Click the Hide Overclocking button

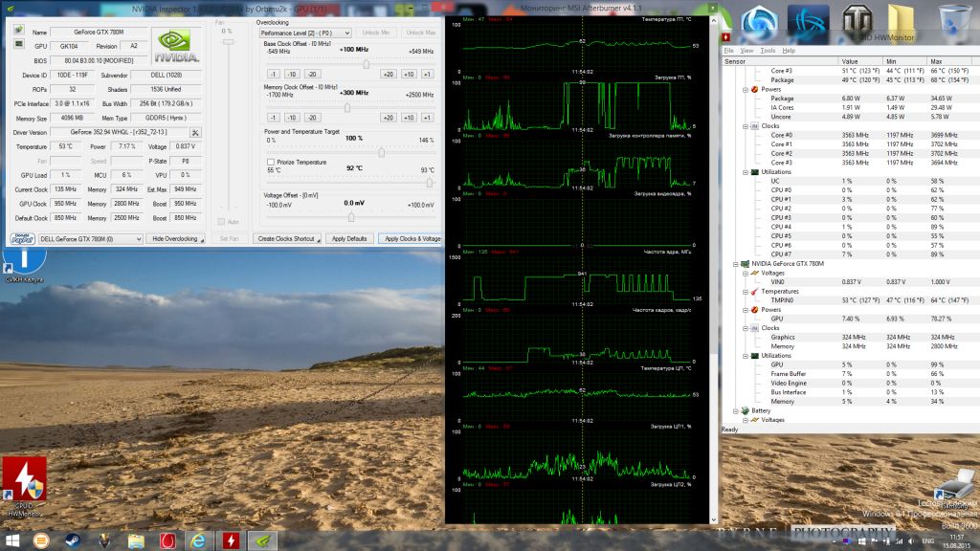(176, 238)
